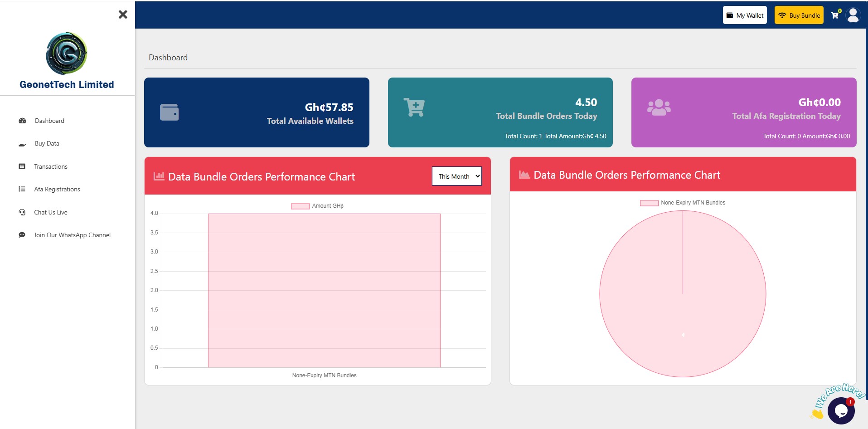Click the My Wallet button
The image size is (868, 429).
coord(745,15)
